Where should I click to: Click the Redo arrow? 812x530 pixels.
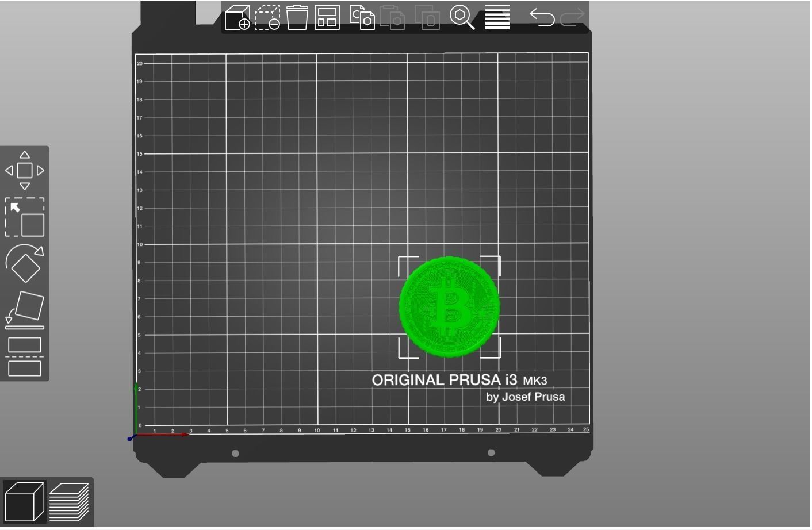pyautogui.click(x=571, y=18)
